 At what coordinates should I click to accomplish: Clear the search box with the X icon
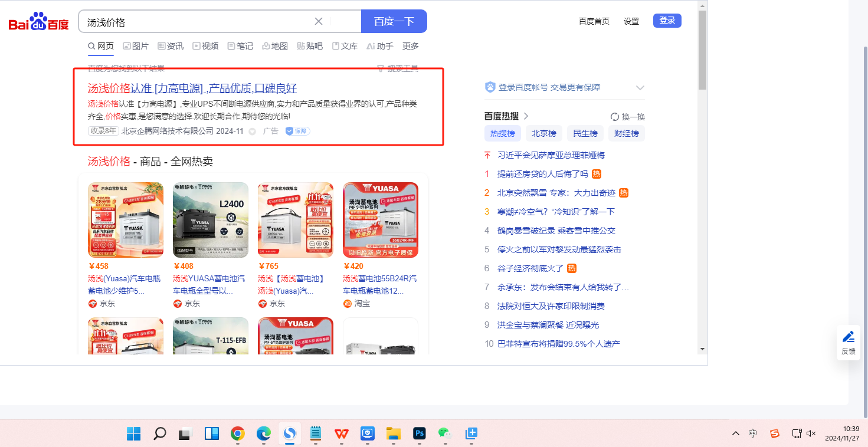[319, 21]
